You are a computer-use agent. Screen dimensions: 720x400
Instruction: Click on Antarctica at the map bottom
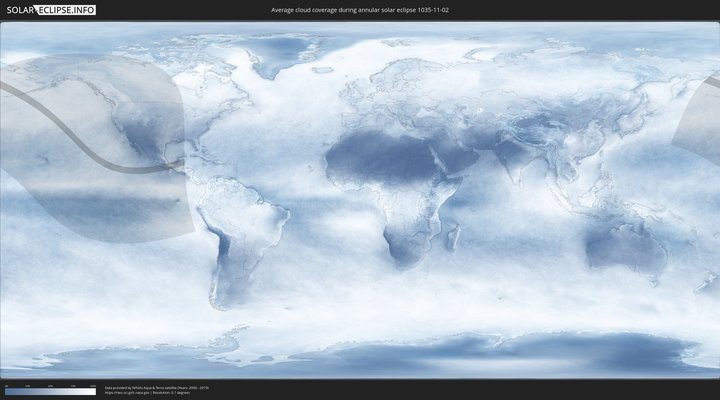click(x=400, y=355)
